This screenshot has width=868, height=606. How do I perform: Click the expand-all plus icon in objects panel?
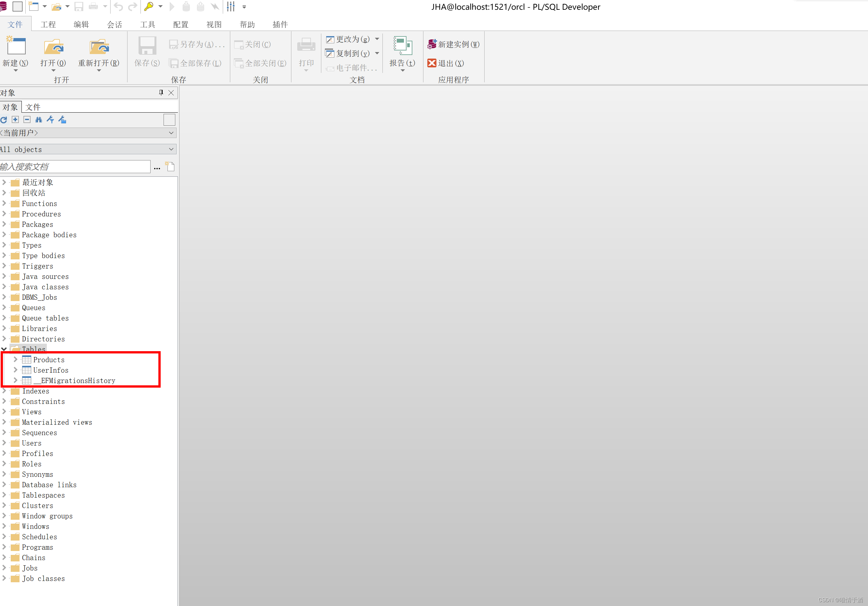pos(15,120)
